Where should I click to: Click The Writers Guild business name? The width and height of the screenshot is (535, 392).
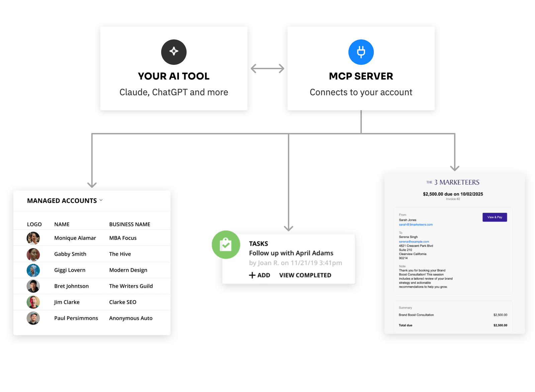[x=131, y=286]
